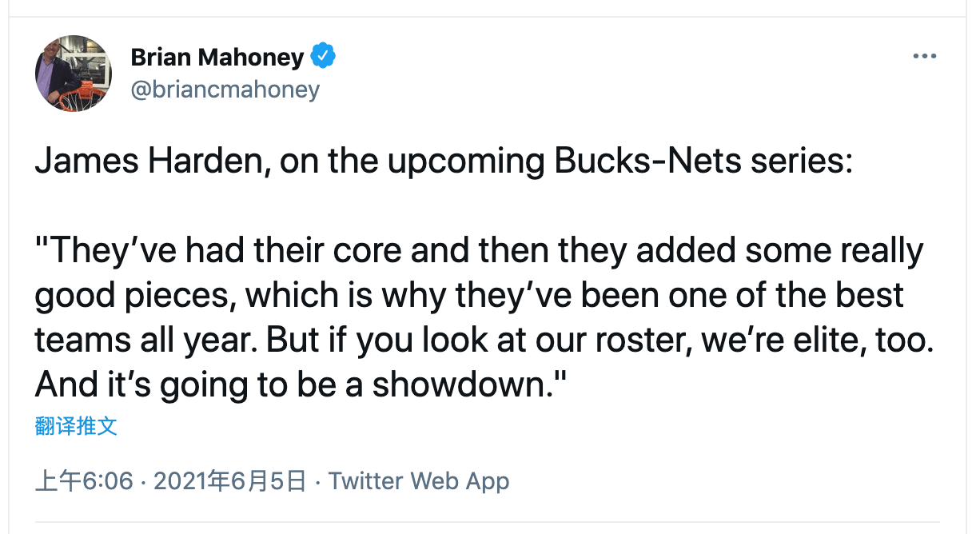
Task: Open the @briancmahoney handle link
Action: (x=225, y=90)
